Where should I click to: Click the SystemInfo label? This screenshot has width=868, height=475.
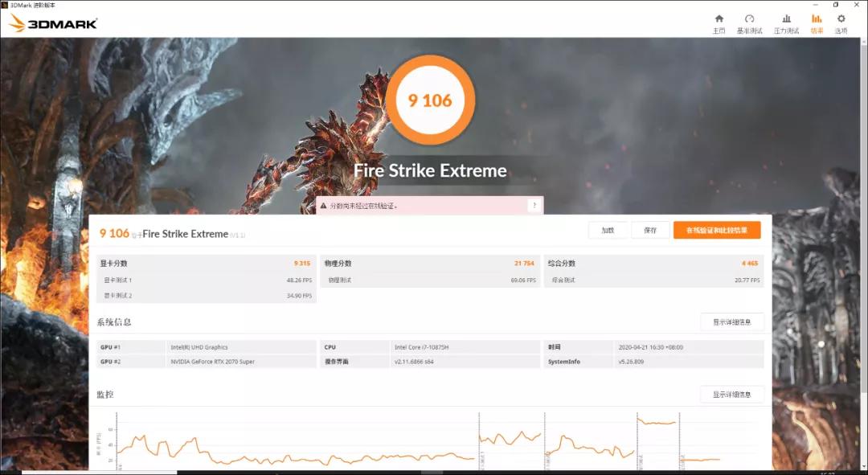click(564, 362)
